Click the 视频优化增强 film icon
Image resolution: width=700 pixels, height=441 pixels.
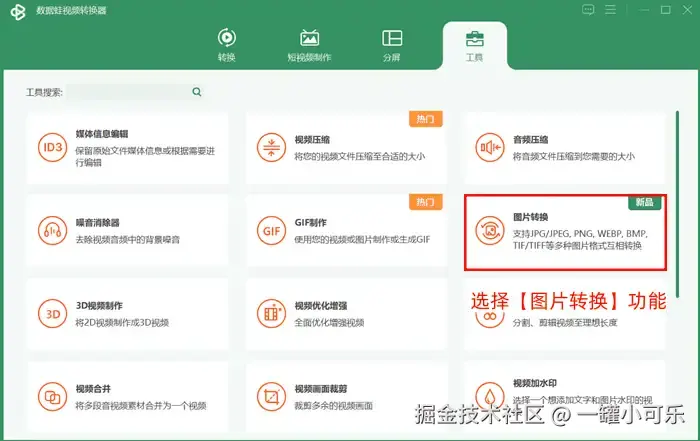click(271, 314)
